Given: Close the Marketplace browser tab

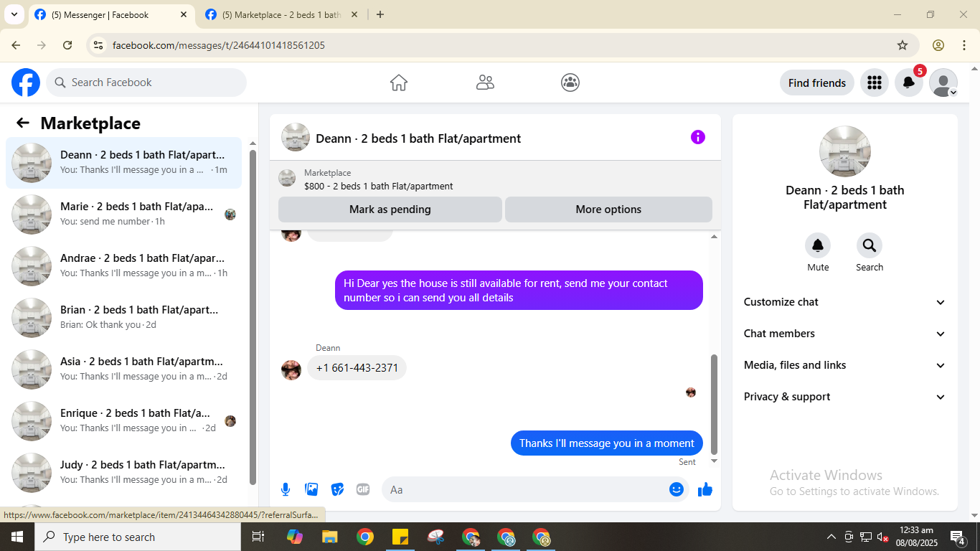Looking at the screenshot, I should [x=354, y=14].
